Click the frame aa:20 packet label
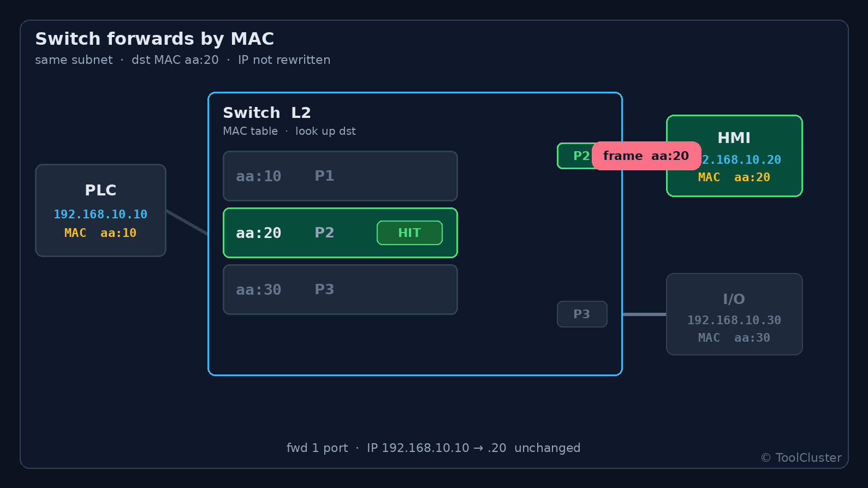The height and width of the screenshot is (488, 868). point(646,156)
